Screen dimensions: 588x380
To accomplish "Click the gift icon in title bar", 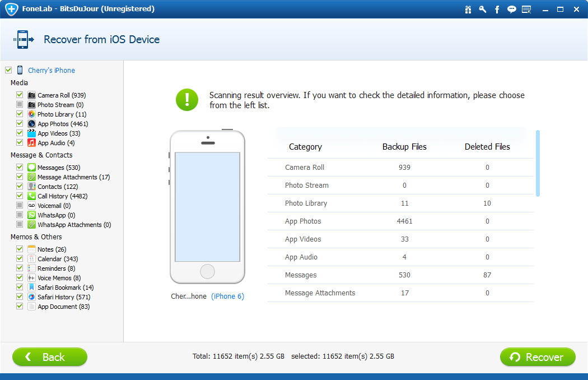I will click(468, 10).
